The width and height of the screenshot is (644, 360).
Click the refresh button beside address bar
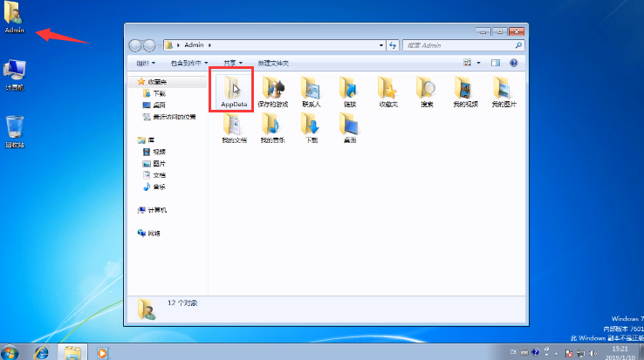click(x=394, y=44)
